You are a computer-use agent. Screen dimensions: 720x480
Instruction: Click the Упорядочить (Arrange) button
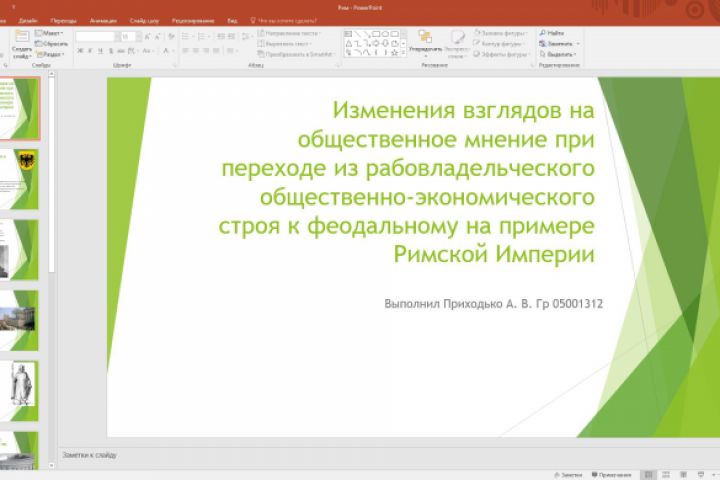click(426, 45)
